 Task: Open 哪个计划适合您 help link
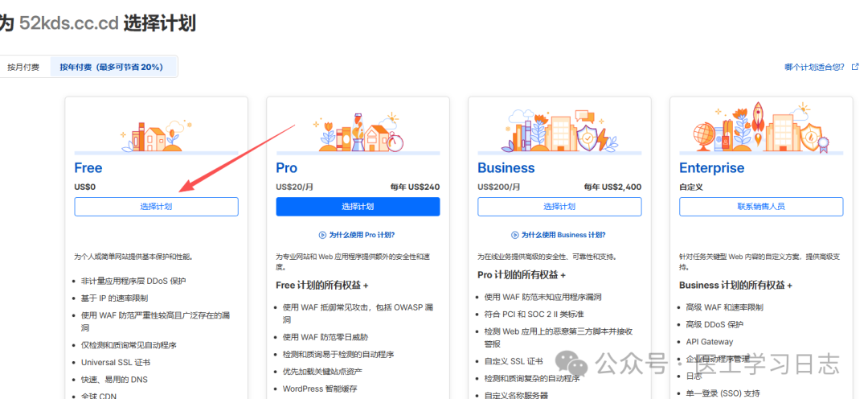click(814, 67)
